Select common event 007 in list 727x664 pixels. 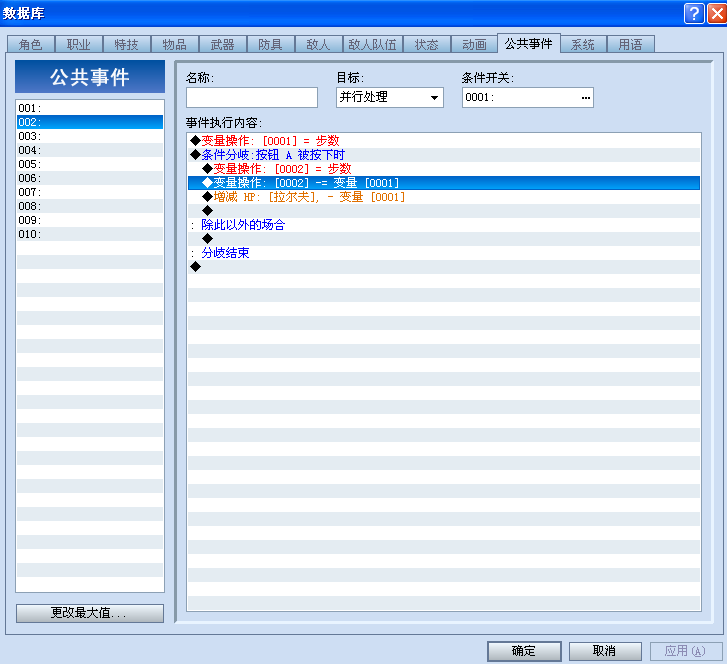(x=90, y=192)
